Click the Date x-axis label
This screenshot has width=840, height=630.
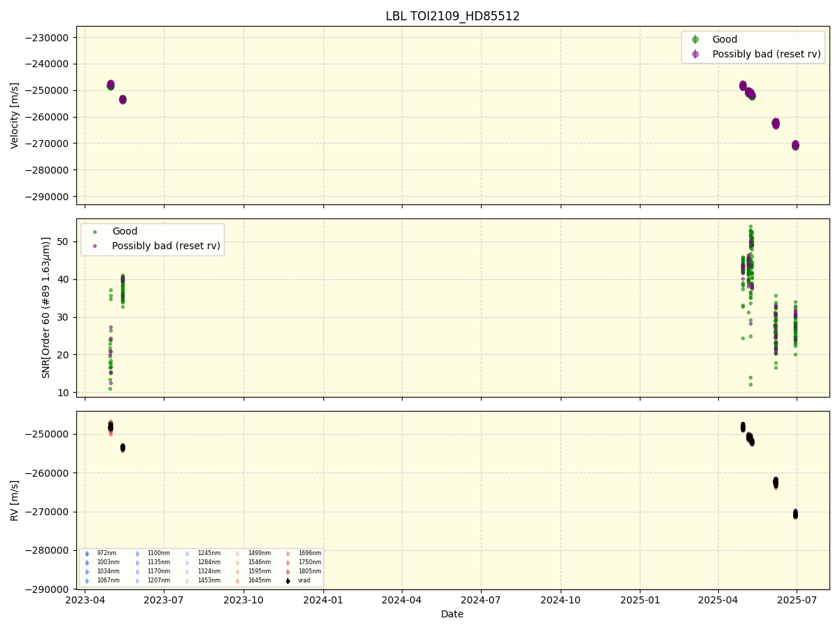point(452,615)
